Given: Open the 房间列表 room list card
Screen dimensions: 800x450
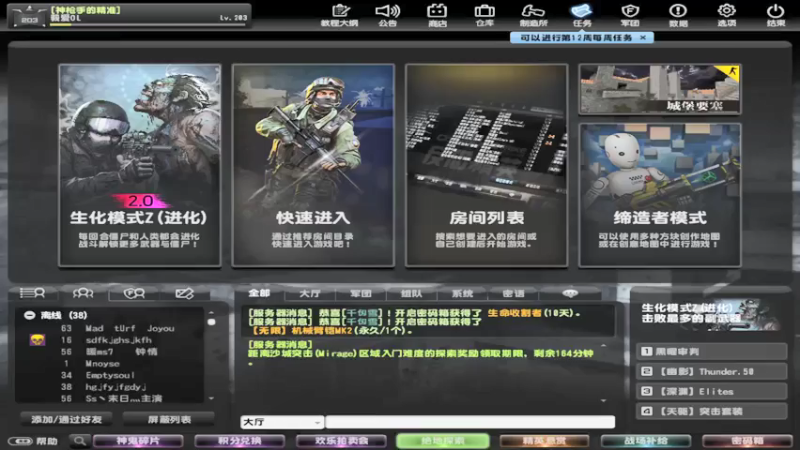Looking at the screenshot, I should (x=486, y=165).
